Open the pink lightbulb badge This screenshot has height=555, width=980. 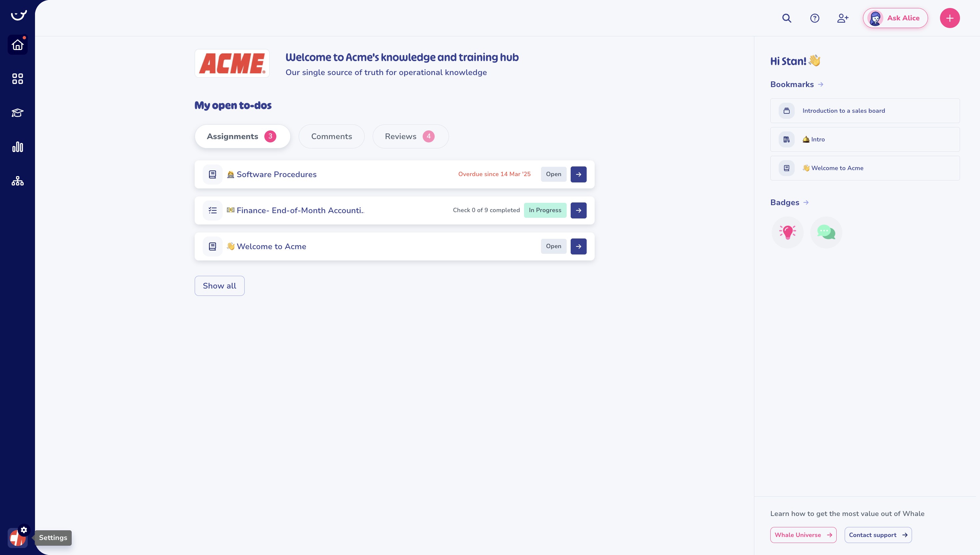click(787, 232)
